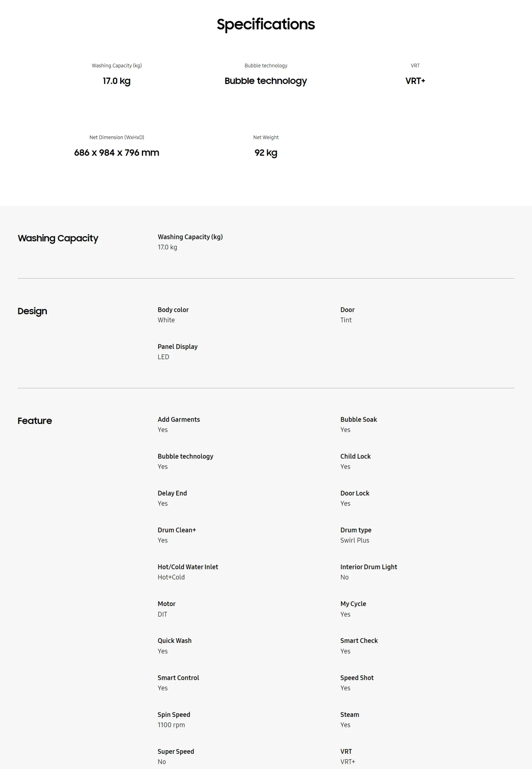Viewport: 532px width, 769px height.
Task: Click the Design section heading
Action: click(32, 311)
